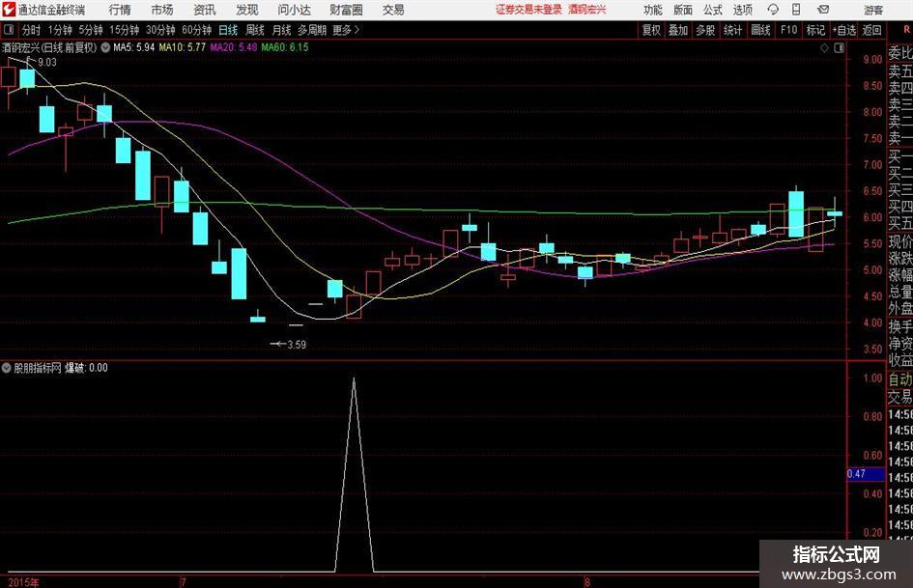Click the 叠加 overlay toolbar button
The width and height of the screenshot is (913, 588).
click(x=678, y=30)
